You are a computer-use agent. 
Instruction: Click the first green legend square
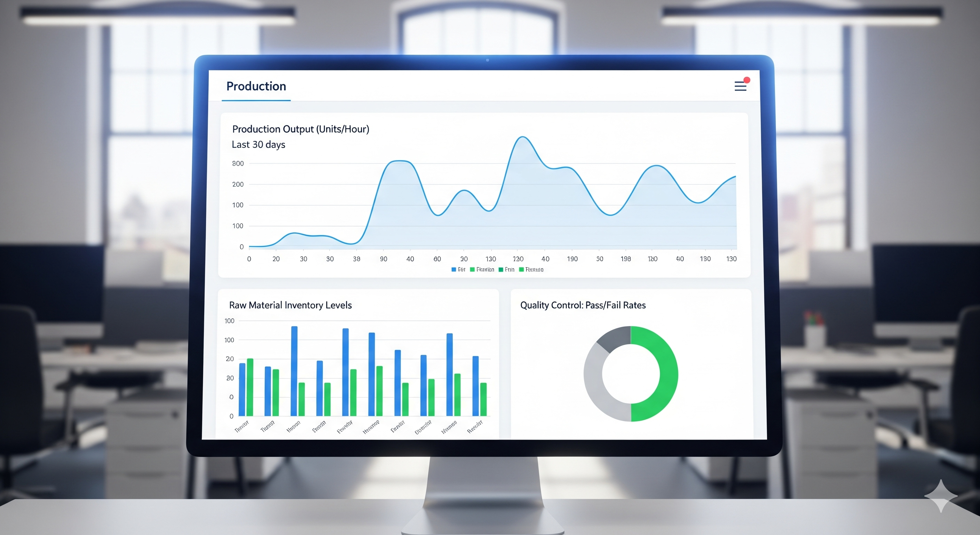pyautogui.click(x=473, y=270)
